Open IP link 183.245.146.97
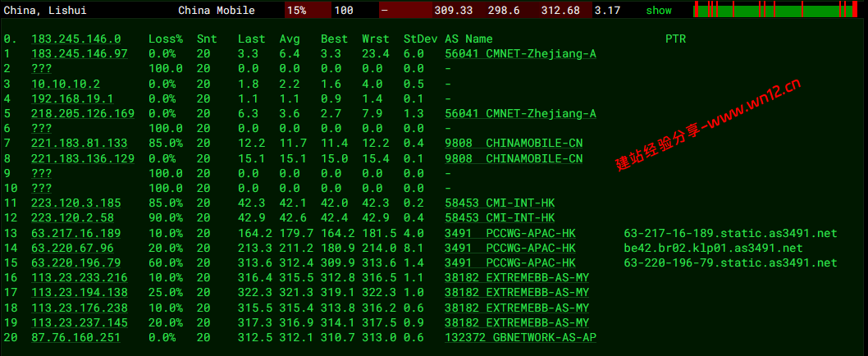868x356 pixels. pos(80,53)
